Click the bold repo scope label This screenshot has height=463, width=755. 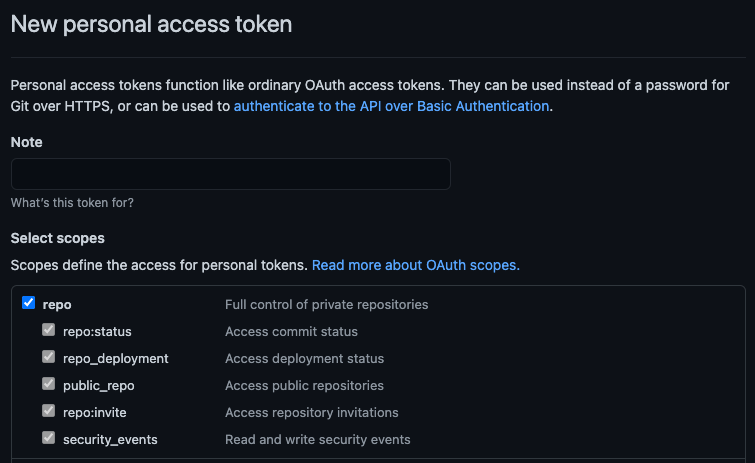tap(57, 304)
